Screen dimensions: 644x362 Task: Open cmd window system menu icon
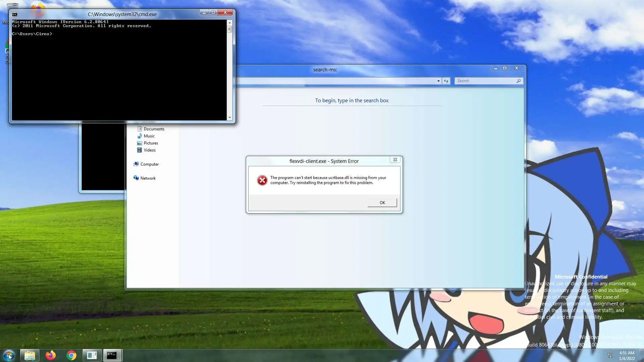point(15,14)
